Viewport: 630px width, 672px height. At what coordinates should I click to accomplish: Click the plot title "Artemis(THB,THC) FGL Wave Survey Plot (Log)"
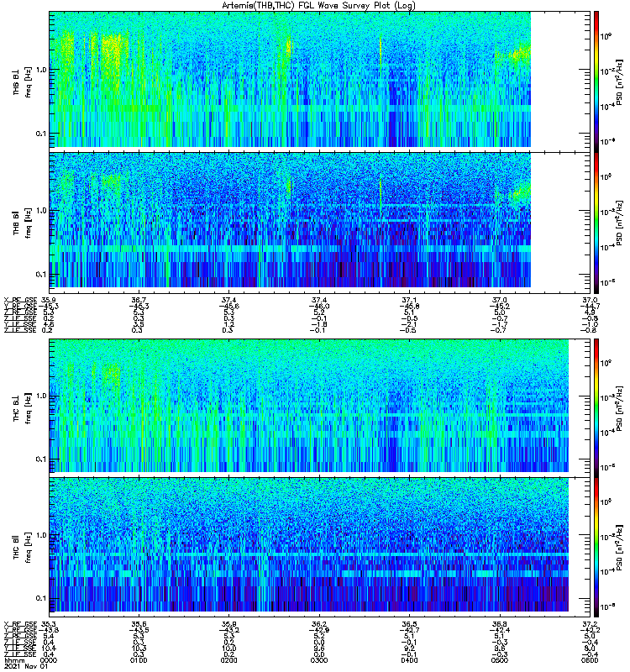pos(318,5)
